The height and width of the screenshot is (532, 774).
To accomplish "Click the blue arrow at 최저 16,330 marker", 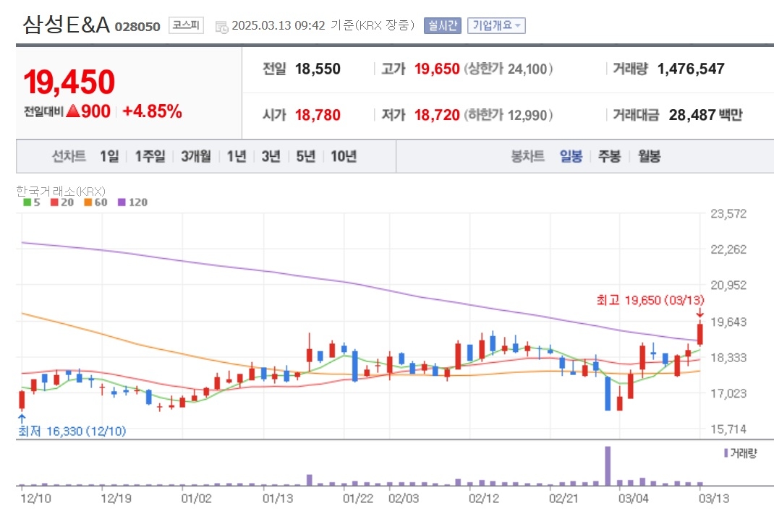I will pyautogui.click(x=22, y=419).
